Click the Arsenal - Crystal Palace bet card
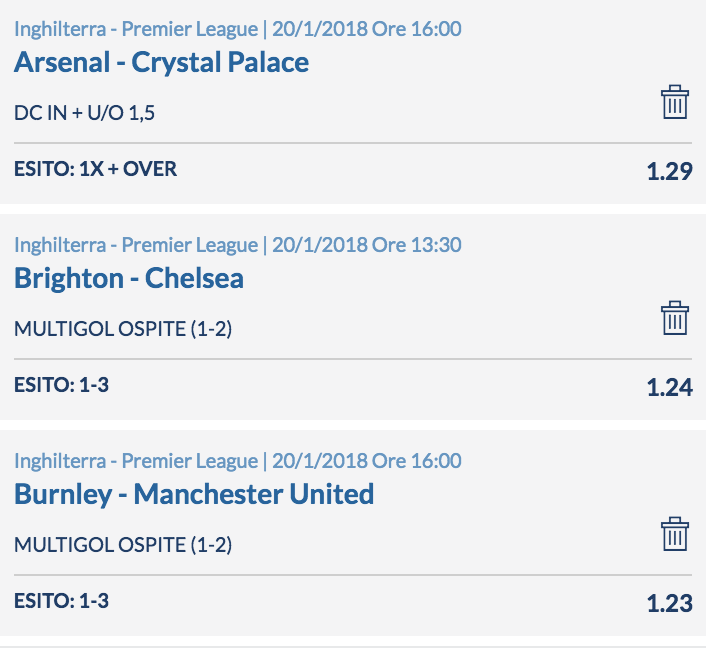The image size is (706, 648). (353, 102)
